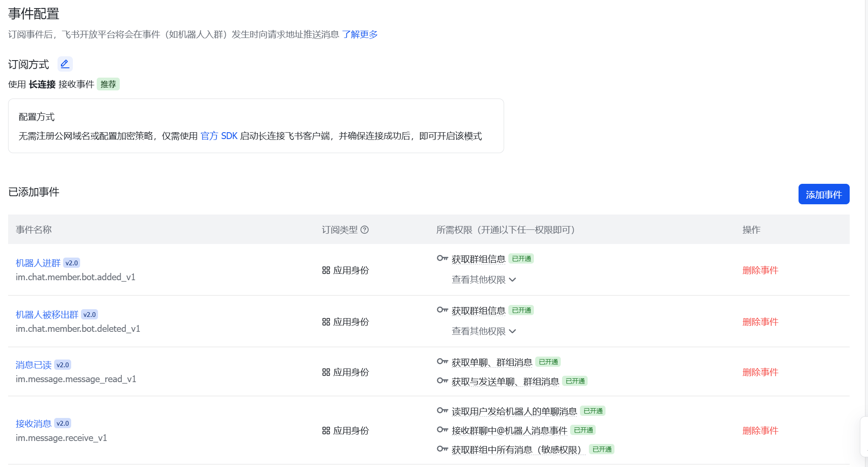This screenshot has height=467, width=868.
Task: Open the 了解更多 link
Action: 360,35
